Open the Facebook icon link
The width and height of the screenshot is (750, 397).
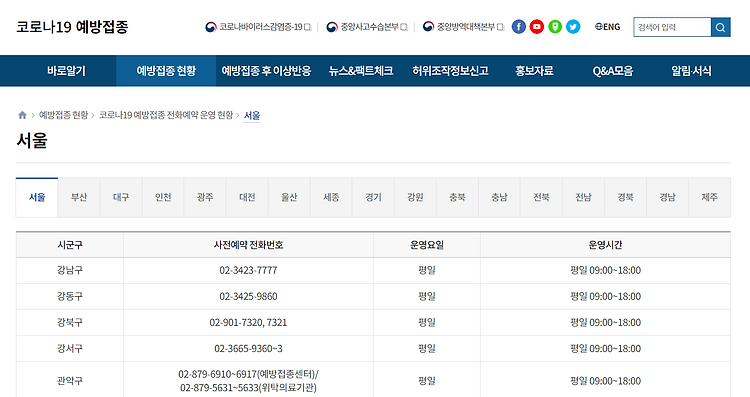518,27
